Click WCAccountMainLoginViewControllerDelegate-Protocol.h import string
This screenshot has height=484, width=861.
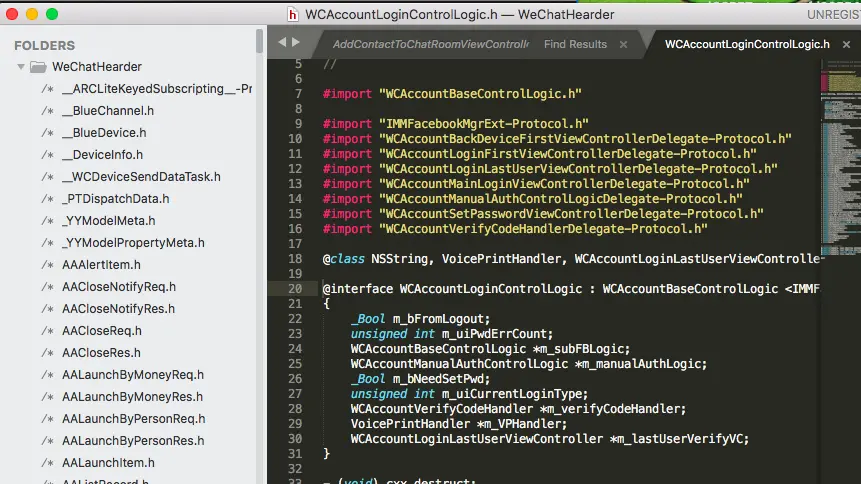tap(564, 184)
